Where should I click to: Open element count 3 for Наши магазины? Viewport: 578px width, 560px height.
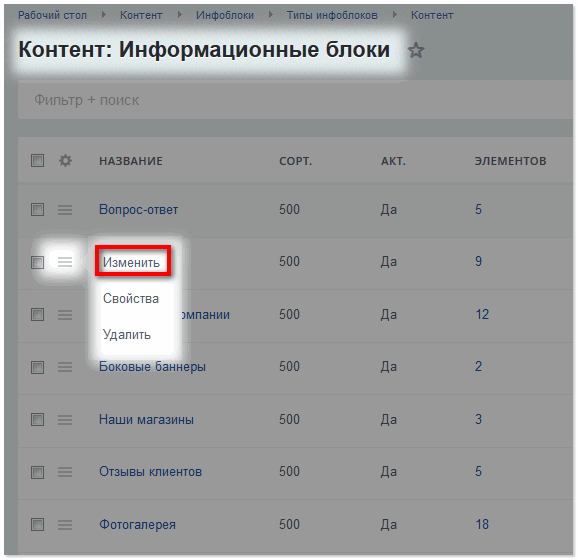(x=478, y=419)
